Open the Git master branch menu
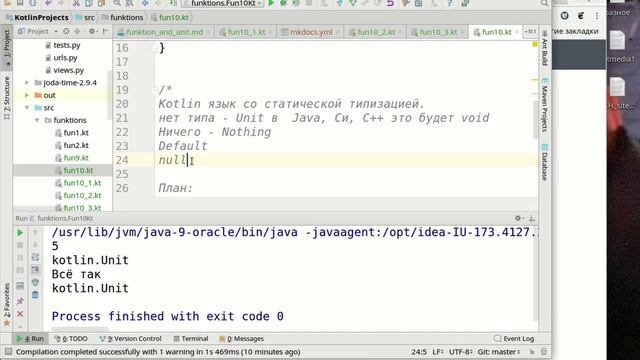Viewport: 640px width, 360px height. coord(498,351)
